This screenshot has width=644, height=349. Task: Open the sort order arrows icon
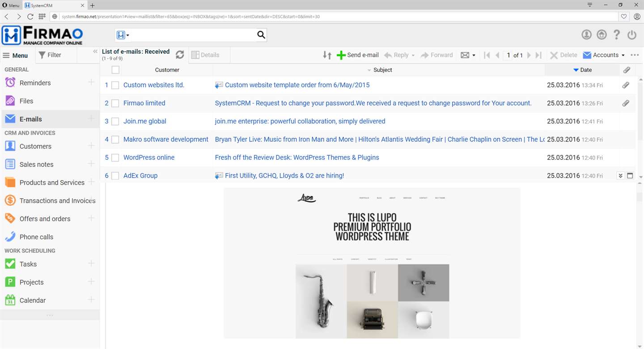[327, 55]
